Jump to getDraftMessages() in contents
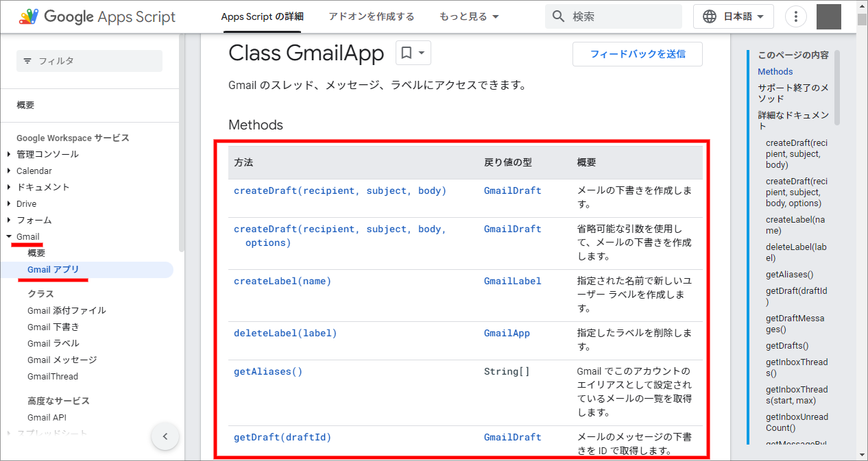Screen dimensions: 868x461 (x=797, y=323)
